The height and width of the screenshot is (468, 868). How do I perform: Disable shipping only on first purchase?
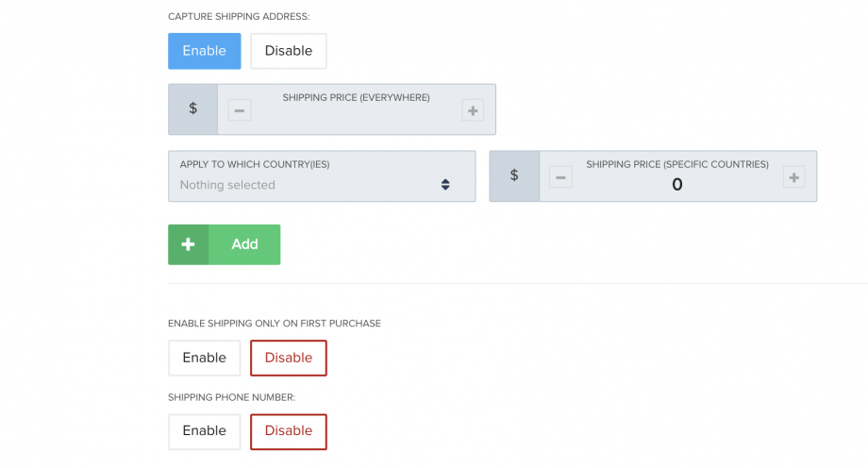point(289,358)
